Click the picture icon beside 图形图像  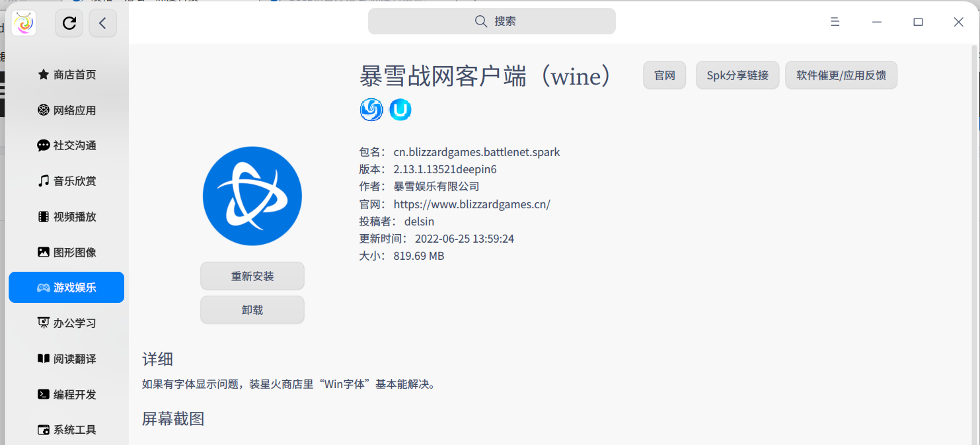(44, 252)
